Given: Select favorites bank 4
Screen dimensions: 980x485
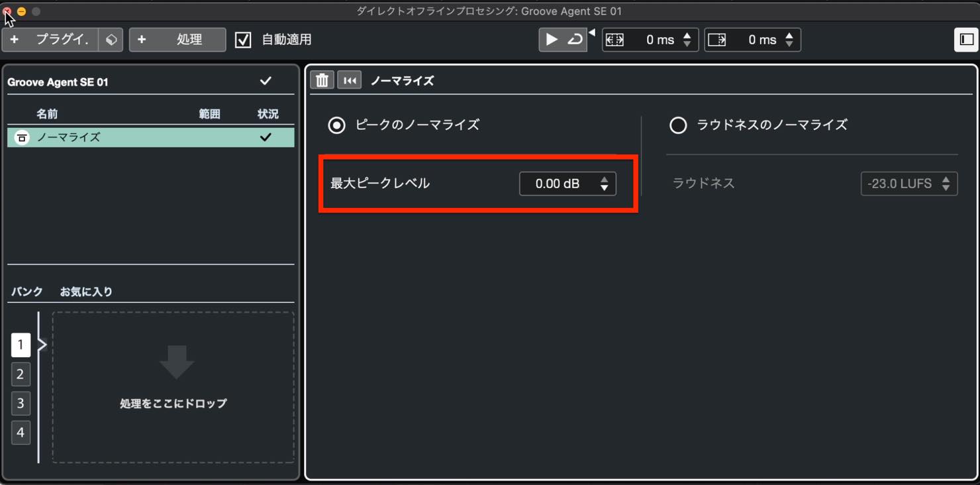Looking at the screenshot, I should click(x=21, y=433).
